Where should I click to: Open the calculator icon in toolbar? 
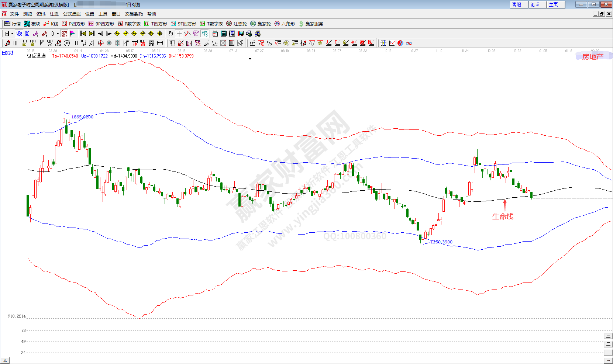(223, 34)
